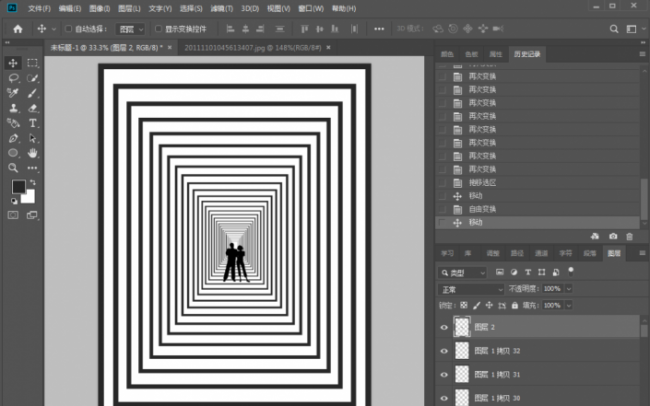This screenshot has height=406, width=650.
Task: Select the Horizontal Type tool in the toolbox
Action: (32, 123)
